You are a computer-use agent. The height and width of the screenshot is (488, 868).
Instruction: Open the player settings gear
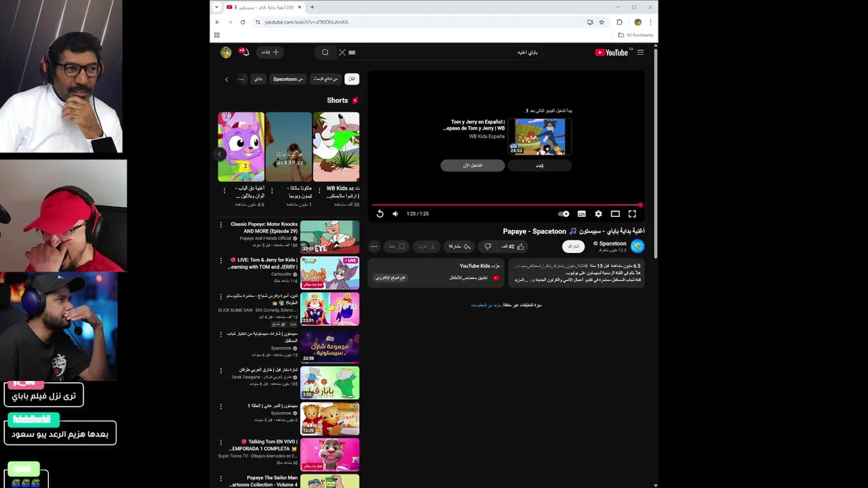pyautogui.click(x=598, y=213)
